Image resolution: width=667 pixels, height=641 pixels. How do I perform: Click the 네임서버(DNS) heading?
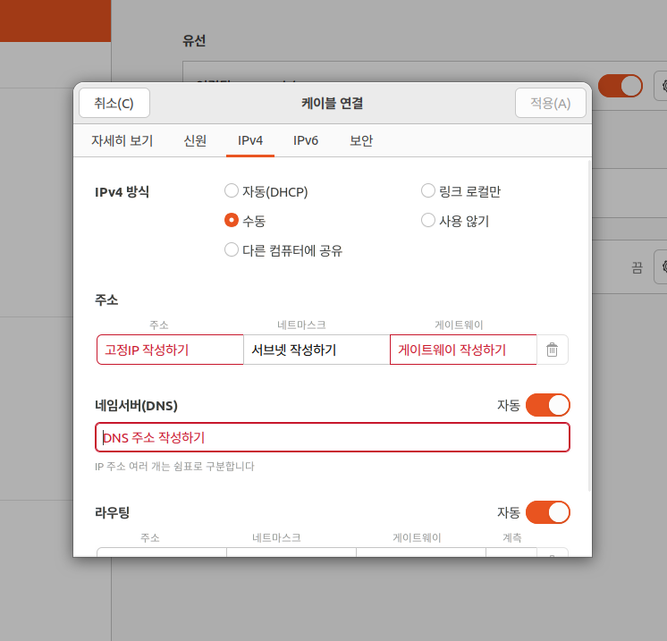[136, 405]
